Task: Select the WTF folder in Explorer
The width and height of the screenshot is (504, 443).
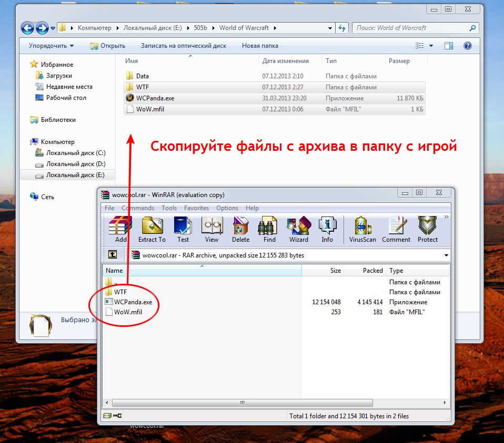Action: coord(275,87)
